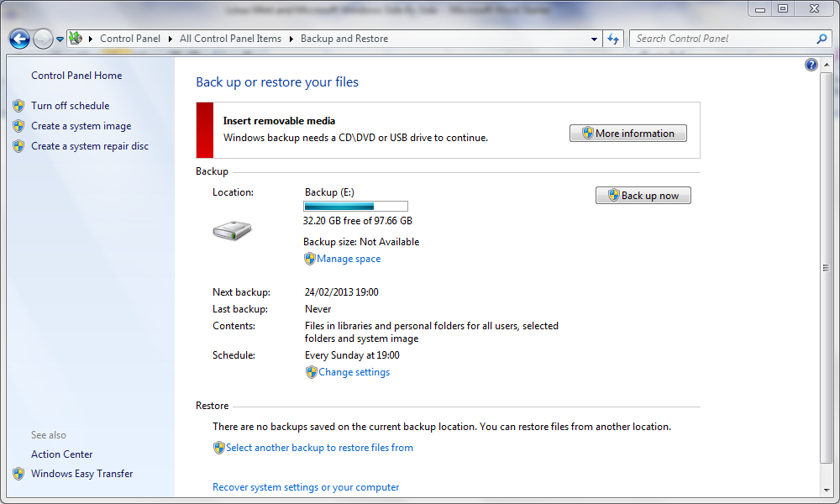Click the Back up now button
The height and width of the screenshot is (504, 840).
[643, 196]
